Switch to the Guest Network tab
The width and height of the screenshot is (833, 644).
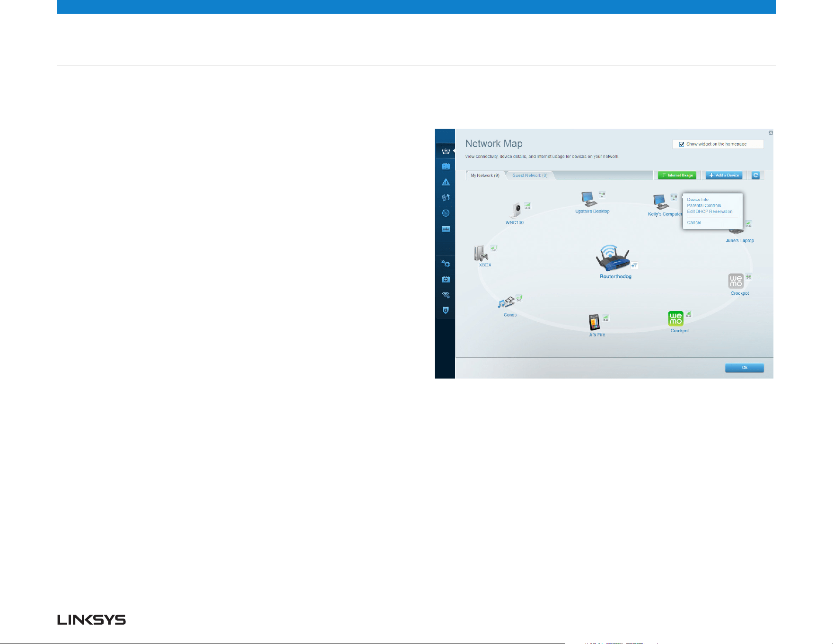point(530,176)
